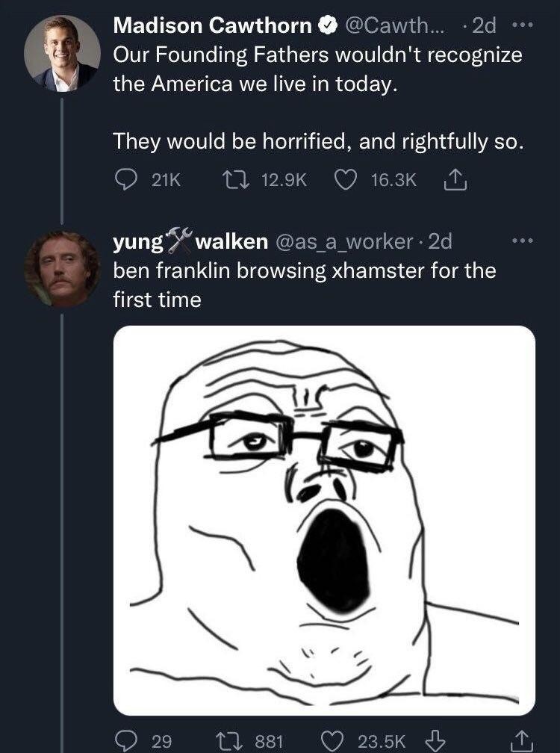Share Madison Cawthorn's tweet

(455, 179)
